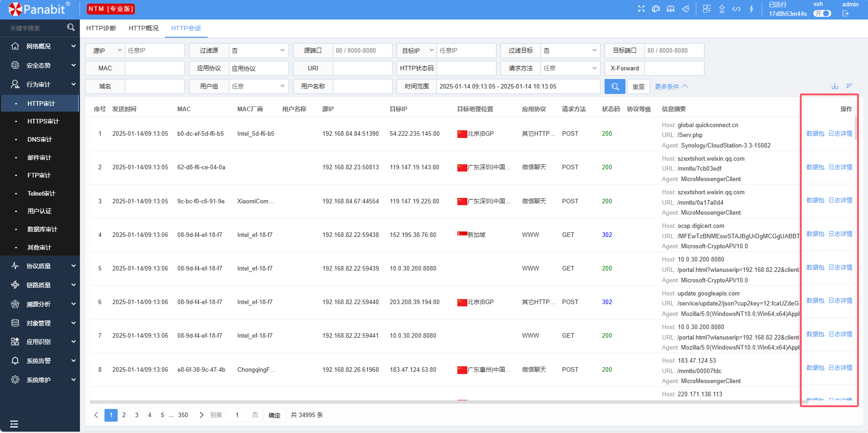Viewport: 868px width, 433px height.
Task: Open DNS审计 in the sidebar
Action: tap(40, 139)
